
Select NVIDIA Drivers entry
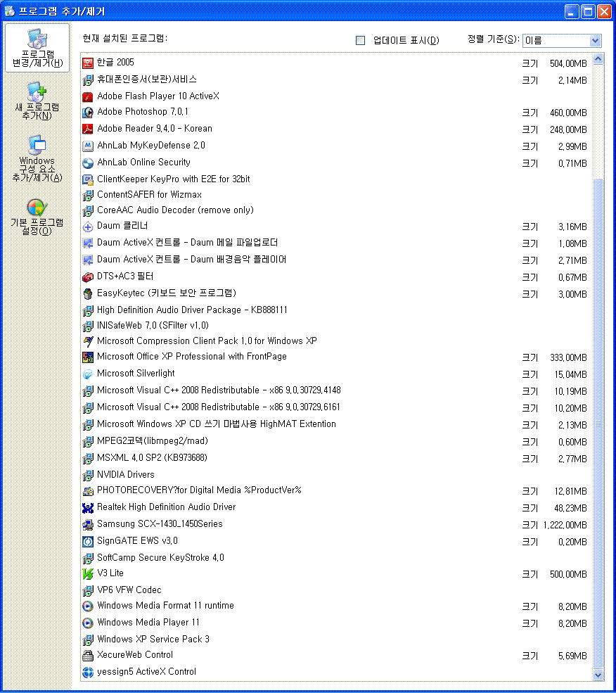[336, 475]
